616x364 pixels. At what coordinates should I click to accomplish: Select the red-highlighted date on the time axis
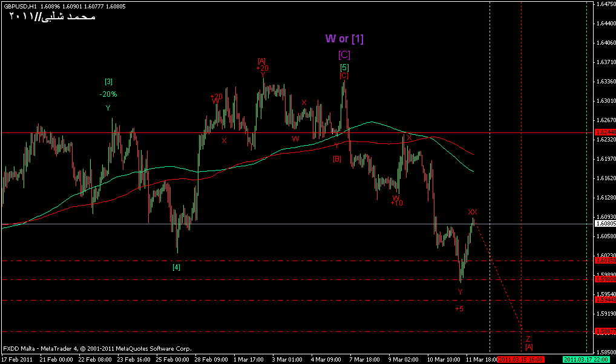click(520, 359)
